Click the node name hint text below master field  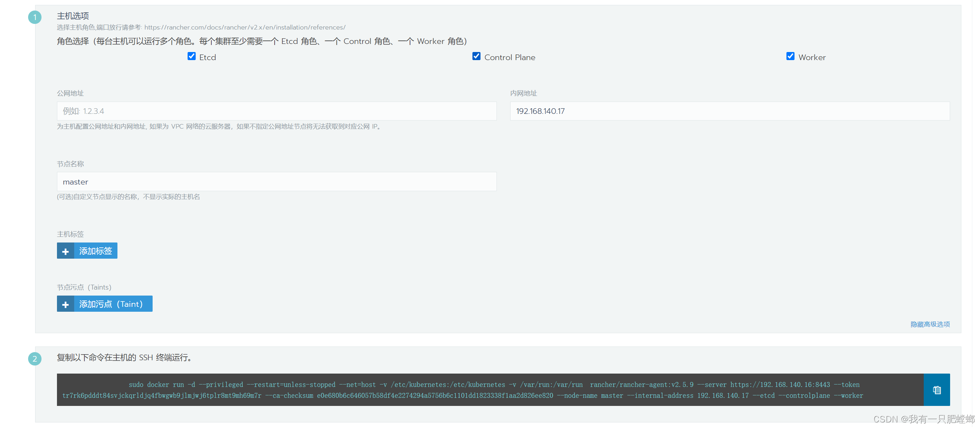coord(128,197)
